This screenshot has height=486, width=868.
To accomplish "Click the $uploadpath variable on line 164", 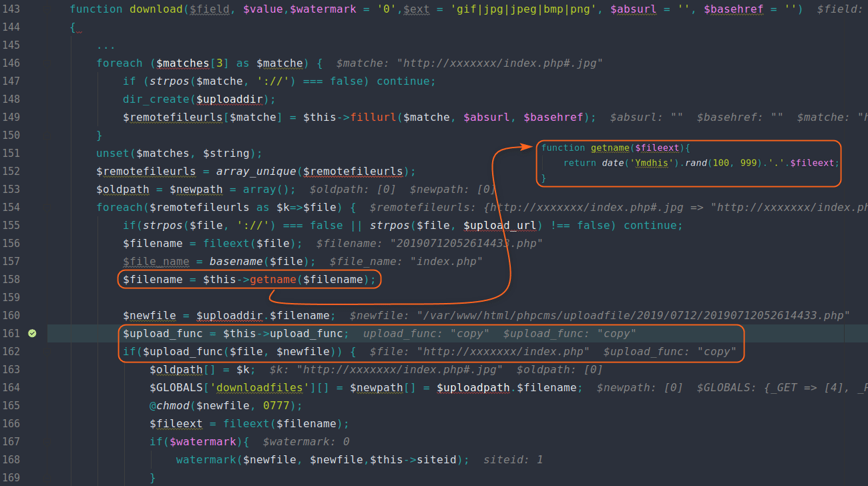I will pos(473,388).
